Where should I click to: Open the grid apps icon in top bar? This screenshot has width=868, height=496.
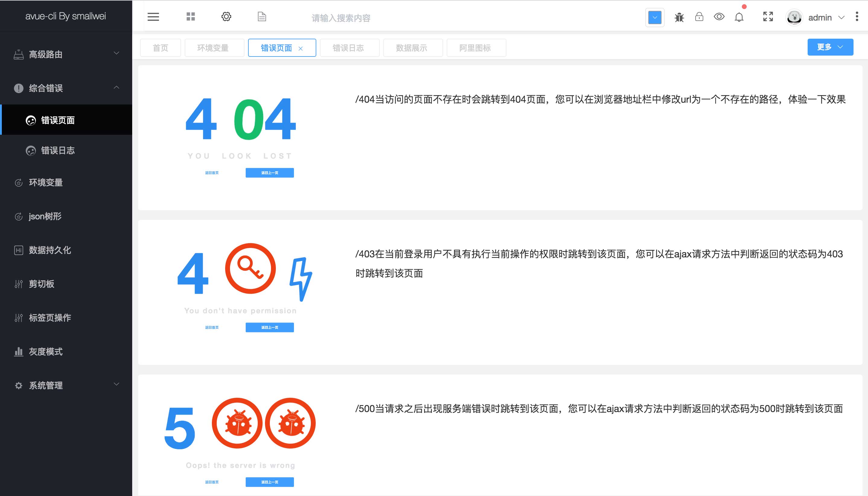coord(190,17)
